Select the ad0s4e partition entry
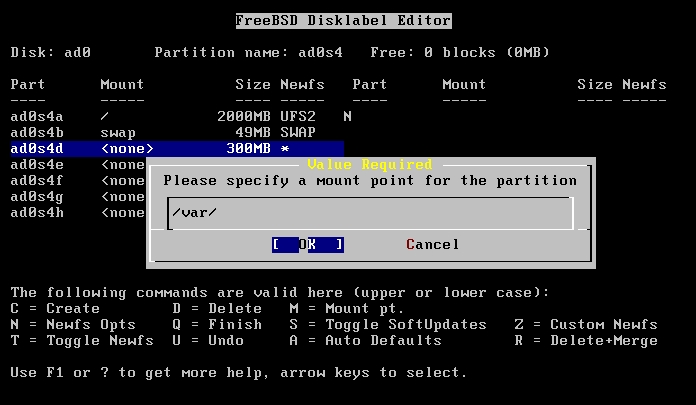 click(37, 165)
